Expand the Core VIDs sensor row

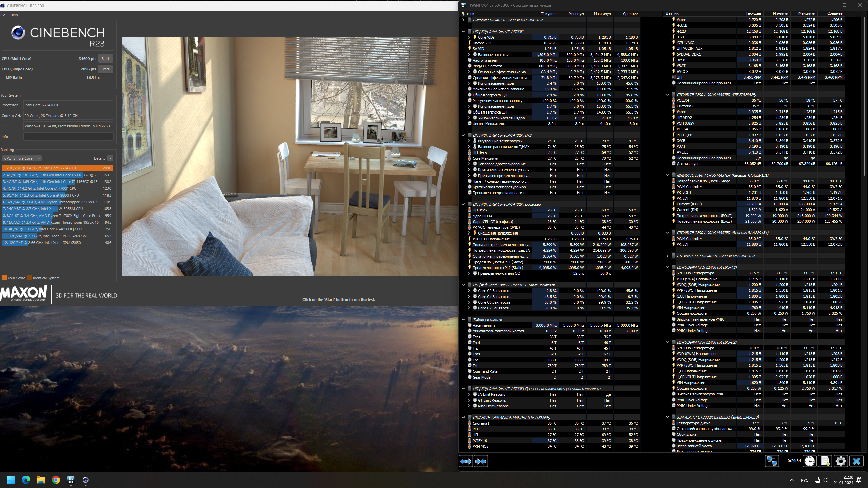[469, 37]
